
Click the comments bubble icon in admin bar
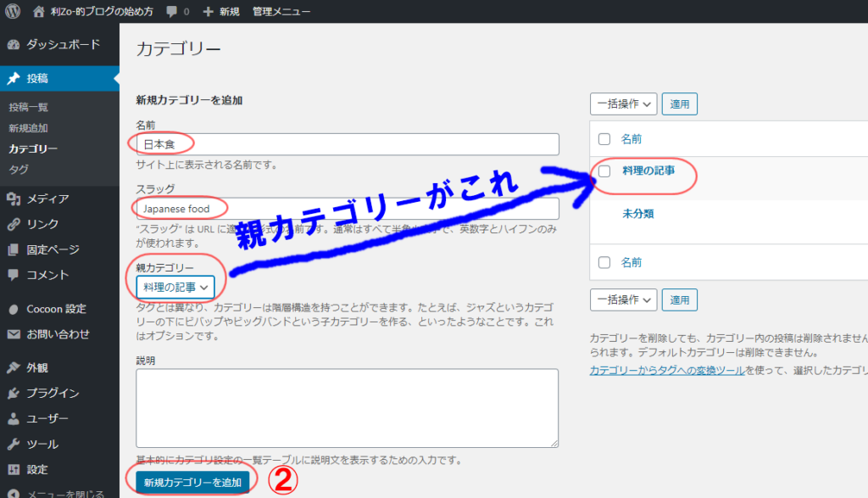click(x=172, y=12)
